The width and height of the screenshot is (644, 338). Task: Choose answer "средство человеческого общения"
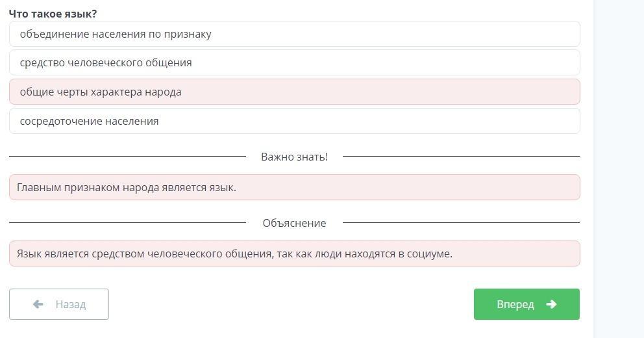point(294,62)
